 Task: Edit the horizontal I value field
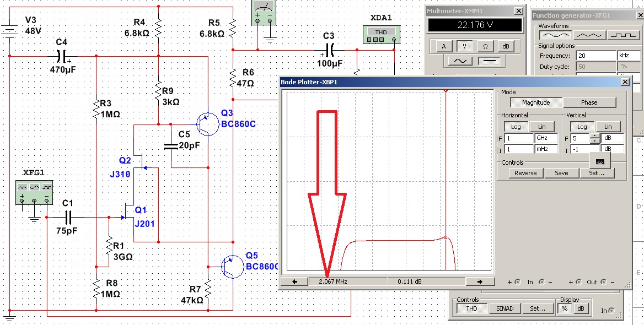click(x=519, y=149)
